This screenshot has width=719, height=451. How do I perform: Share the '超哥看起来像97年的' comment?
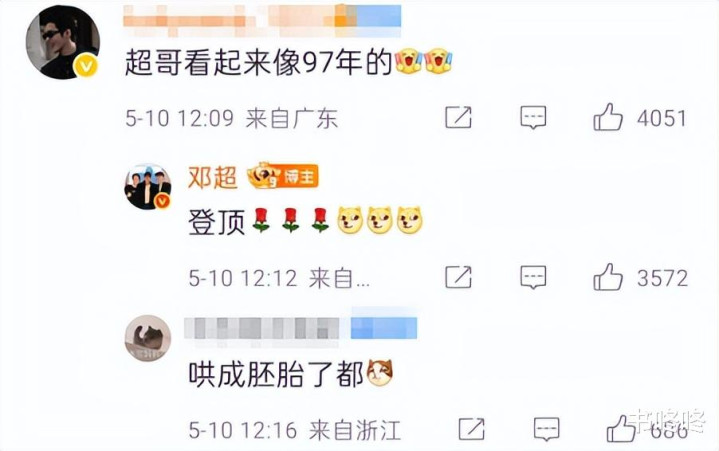458,117
